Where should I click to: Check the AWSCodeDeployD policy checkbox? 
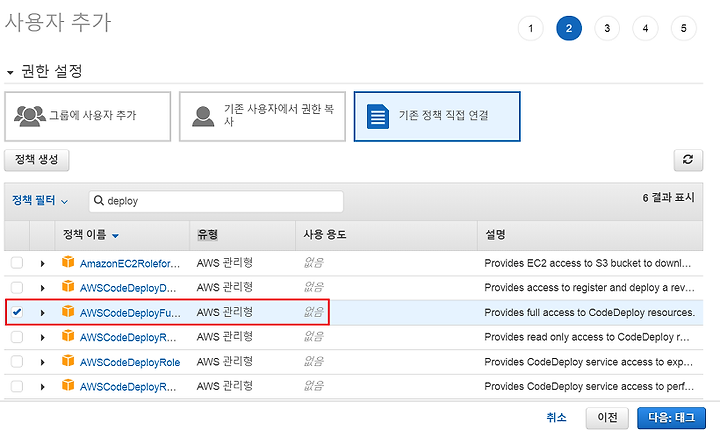17,288
